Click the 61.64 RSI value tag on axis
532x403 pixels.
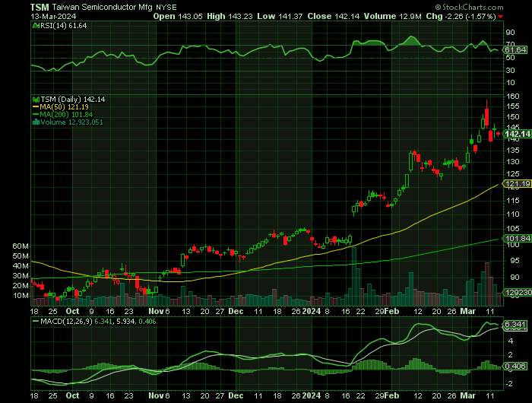(515, 50)
